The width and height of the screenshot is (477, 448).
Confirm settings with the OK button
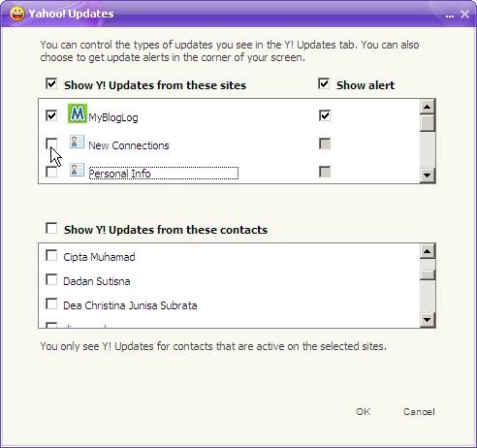click(364, 411)
